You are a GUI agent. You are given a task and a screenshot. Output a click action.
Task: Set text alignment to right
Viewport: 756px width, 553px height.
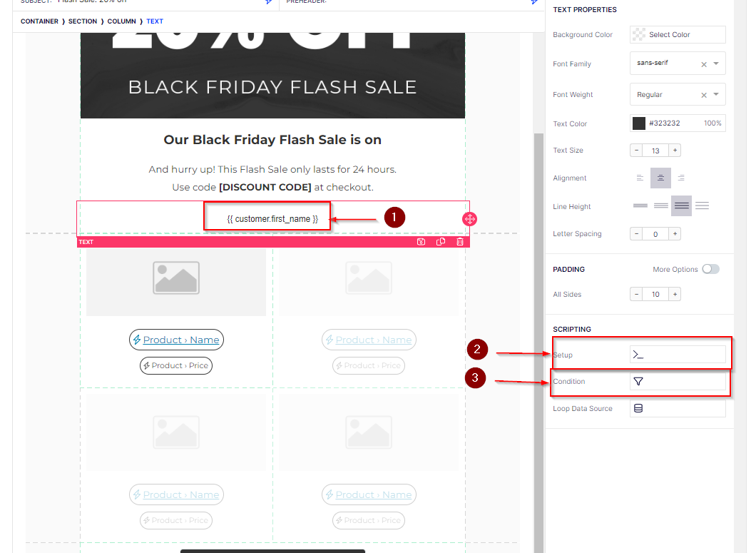(681, 178)
